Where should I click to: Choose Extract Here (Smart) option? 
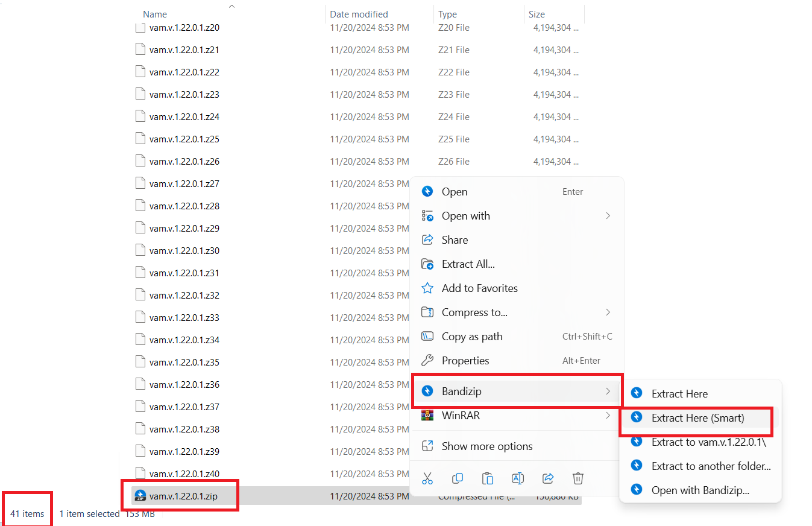tap(700, 418)
